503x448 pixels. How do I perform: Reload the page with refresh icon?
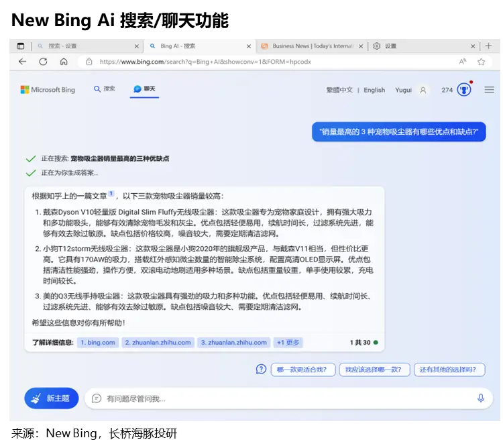pyautogui.click(x=43, y=62)
